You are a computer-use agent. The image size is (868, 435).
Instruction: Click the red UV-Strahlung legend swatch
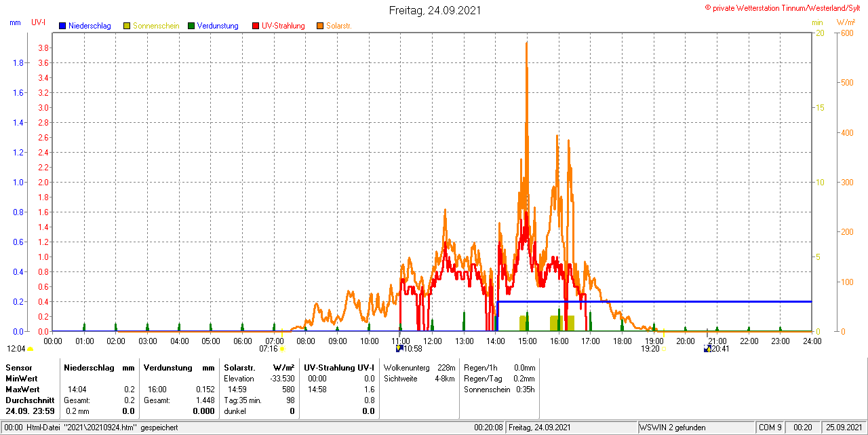click(x=256, y=26)
